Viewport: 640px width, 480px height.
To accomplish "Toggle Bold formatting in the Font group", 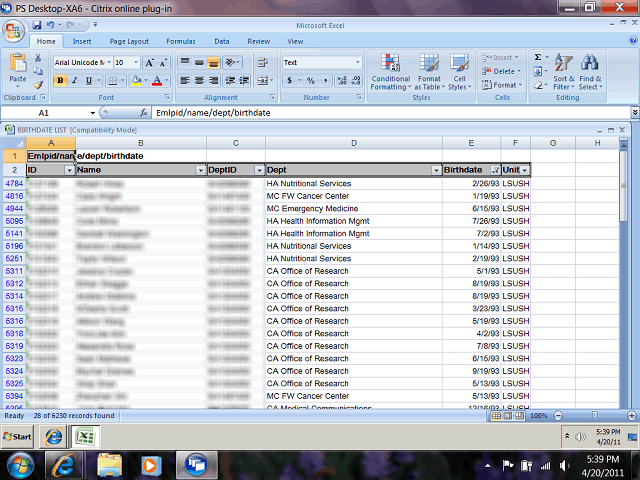I will click(x=60, y=81).
